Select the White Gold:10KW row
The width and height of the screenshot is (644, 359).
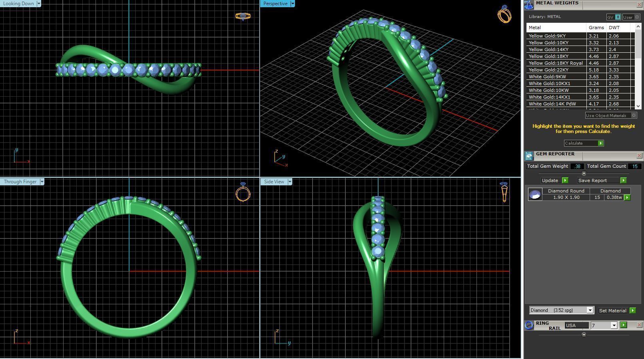tap(580, 90)
